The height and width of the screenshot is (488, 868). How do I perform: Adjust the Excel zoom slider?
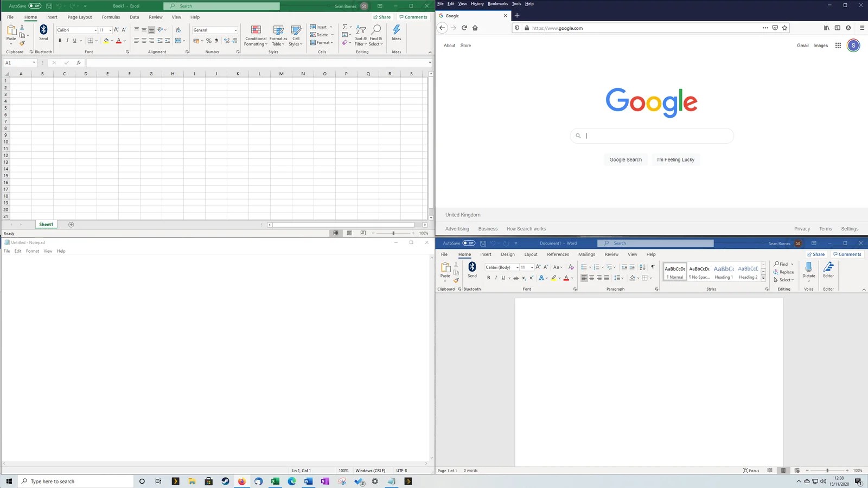tap(393, 233)
